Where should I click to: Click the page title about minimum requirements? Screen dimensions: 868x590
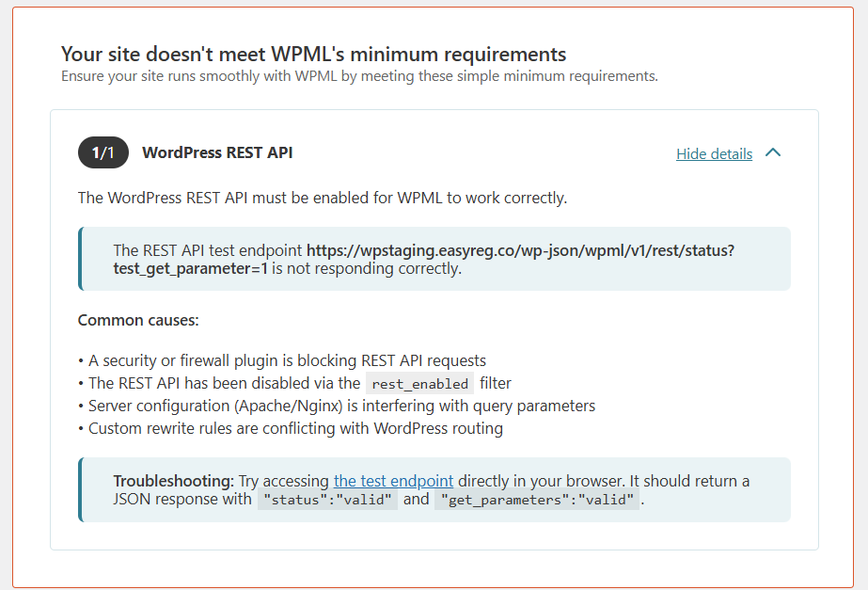(313, 55)
